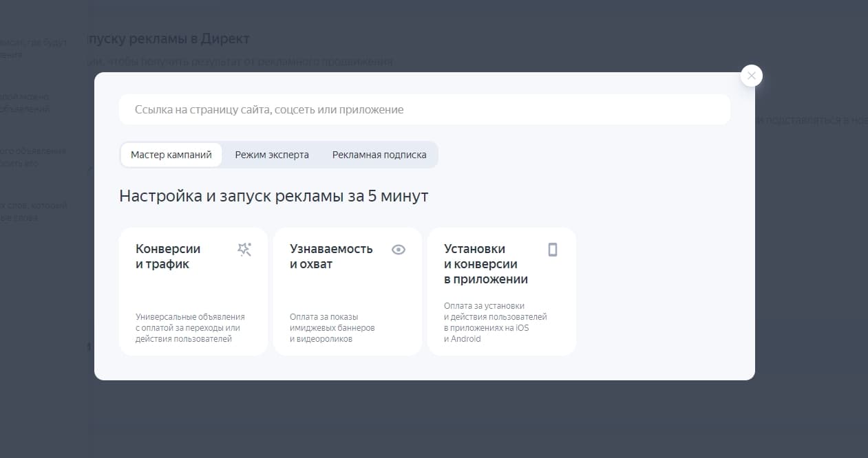Screen dimensions: 868x458
Task: Choose the Конверсии и трафик campaign card
Action: pos(193,291)
